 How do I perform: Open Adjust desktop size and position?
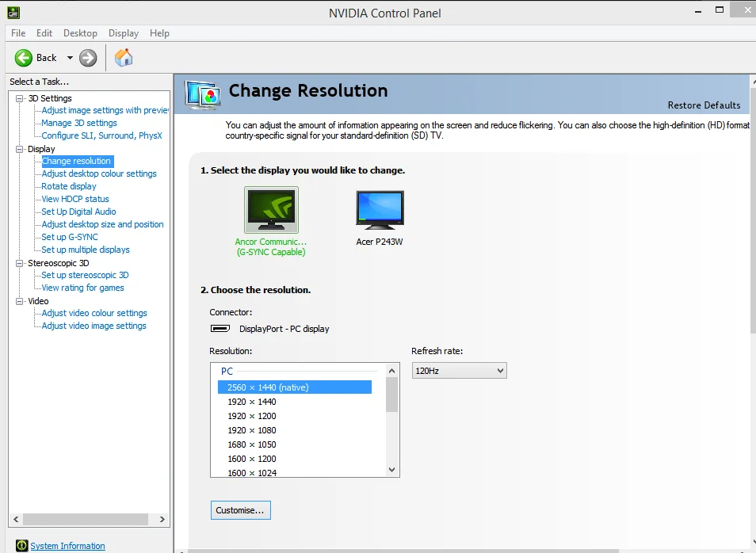(103, 224)
